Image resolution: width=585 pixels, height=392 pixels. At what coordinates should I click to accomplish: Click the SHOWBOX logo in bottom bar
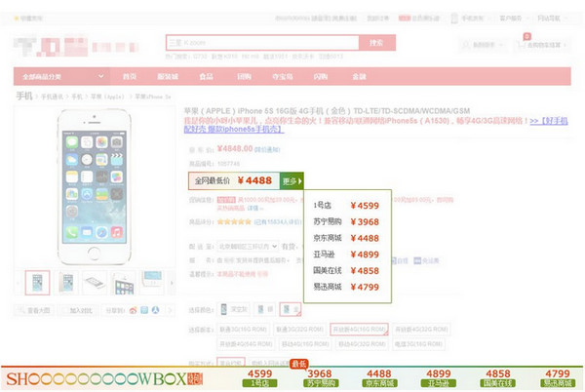104,379
